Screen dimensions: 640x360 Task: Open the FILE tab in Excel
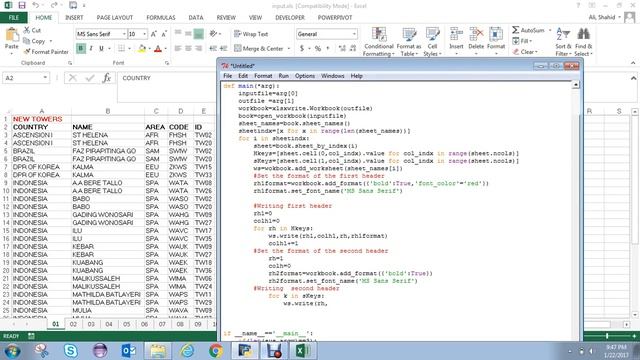point(13,18)
